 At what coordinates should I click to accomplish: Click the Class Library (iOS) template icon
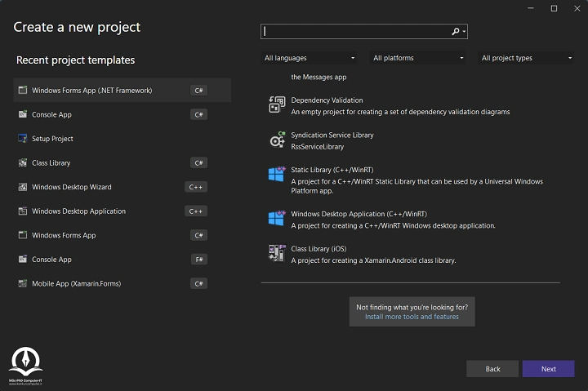(x=277, y=253)
